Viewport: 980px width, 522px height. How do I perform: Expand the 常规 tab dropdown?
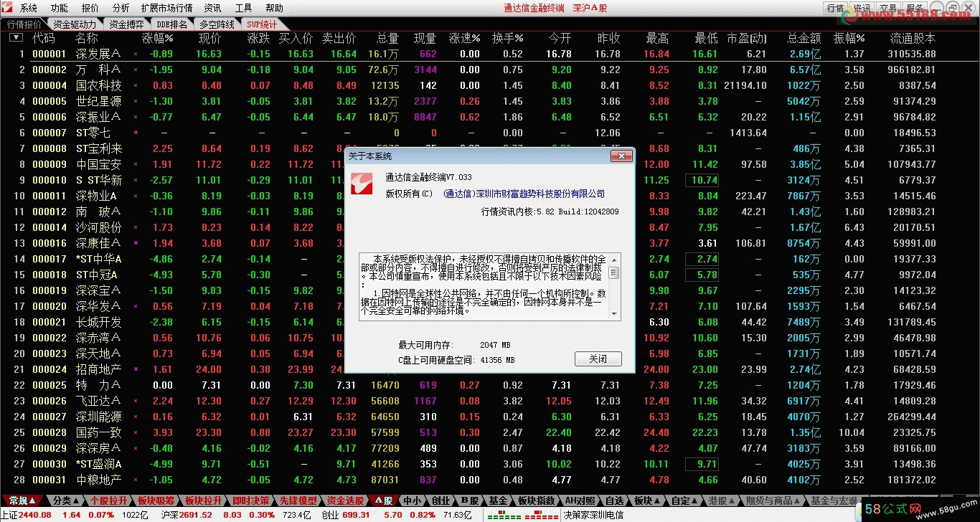point(32,500)
